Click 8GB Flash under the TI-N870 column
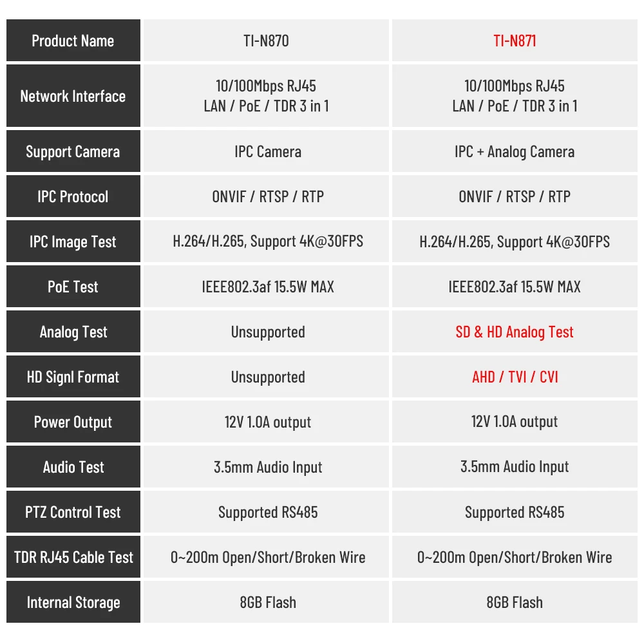The width and height of the screenshot is (644, 644). coord(268,603)
